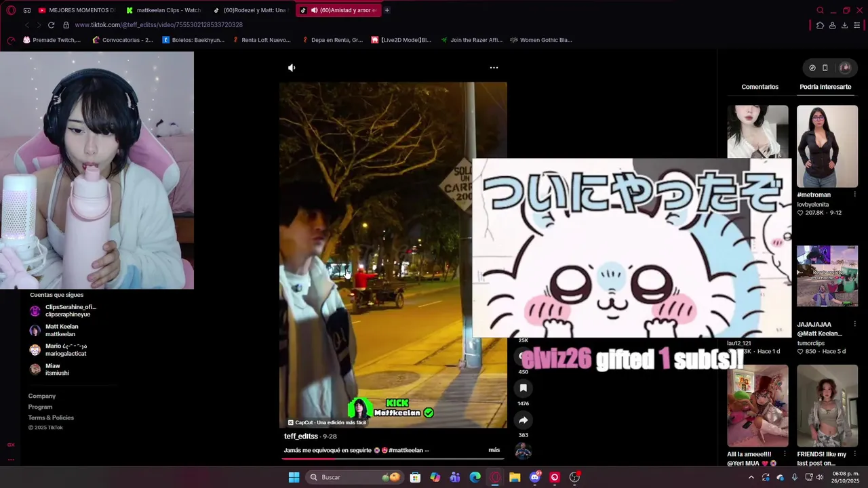868x488 pixels.
Task: Bookmark the video to favorites
Action: click(523, 388)
